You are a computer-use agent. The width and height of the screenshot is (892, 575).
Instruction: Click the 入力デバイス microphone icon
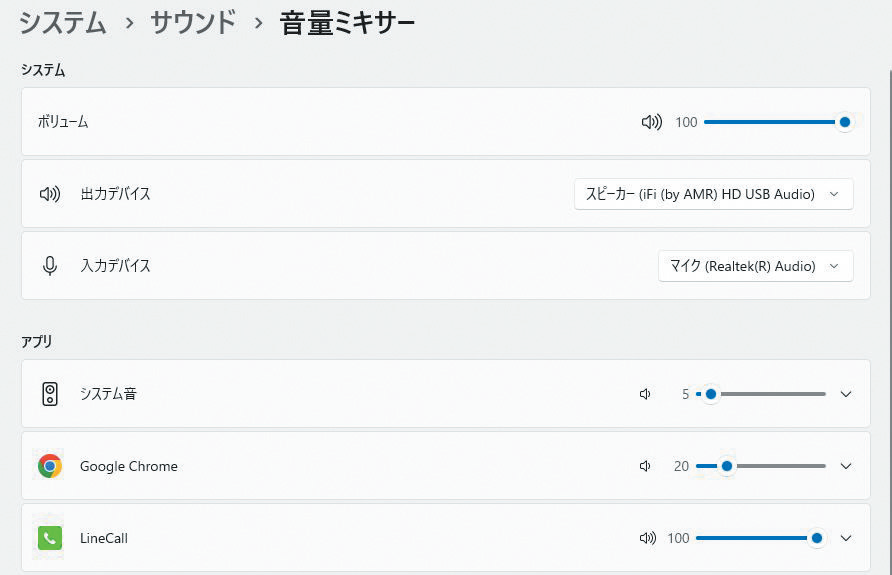click(50, 266)
